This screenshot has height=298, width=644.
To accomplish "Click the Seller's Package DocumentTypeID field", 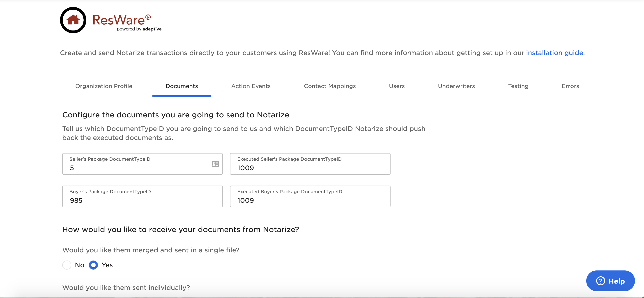I will pos(142,164).
